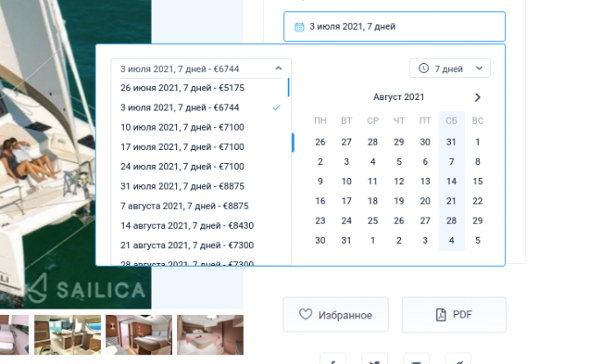Pick Saturday 14 in the calendar
Image resolution: width=614 pixels, height=364 pixels.
[451, 182]
